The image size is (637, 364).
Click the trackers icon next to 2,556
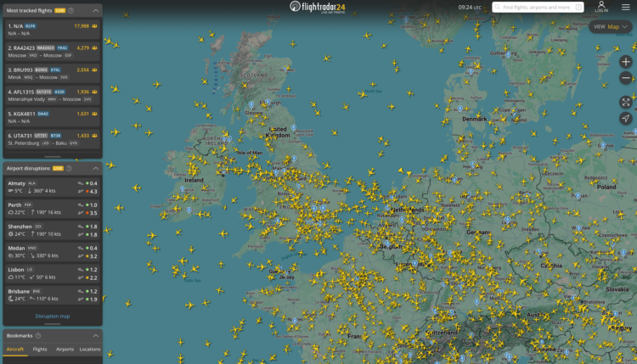[94, 70]
